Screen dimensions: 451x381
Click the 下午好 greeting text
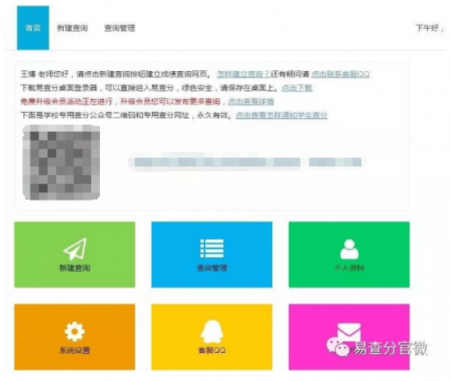click(x=429, y=28)
